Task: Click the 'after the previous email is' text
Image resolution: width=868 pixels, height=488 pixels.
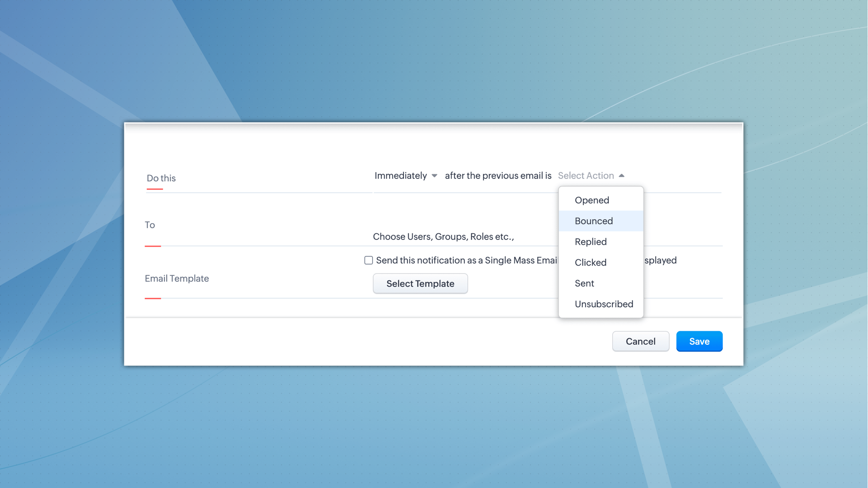Action: pyautogui.click(x=497, y=176)
